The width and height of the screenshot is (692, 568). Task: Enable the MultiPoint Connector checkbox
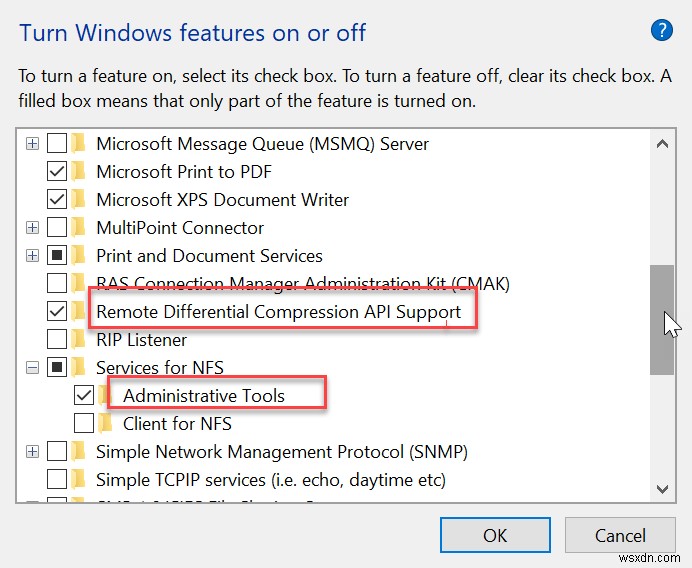(57, 228)
